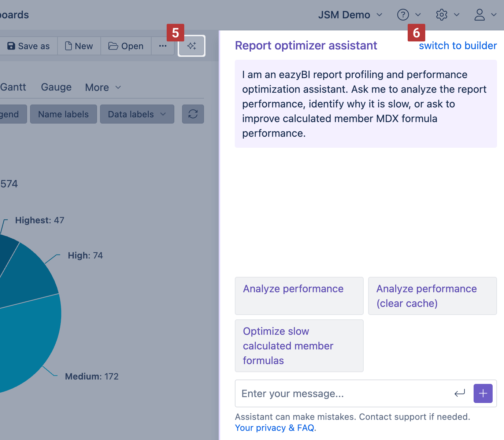
Task: Click the refresh chart icon button
Action: coord(193,114)
